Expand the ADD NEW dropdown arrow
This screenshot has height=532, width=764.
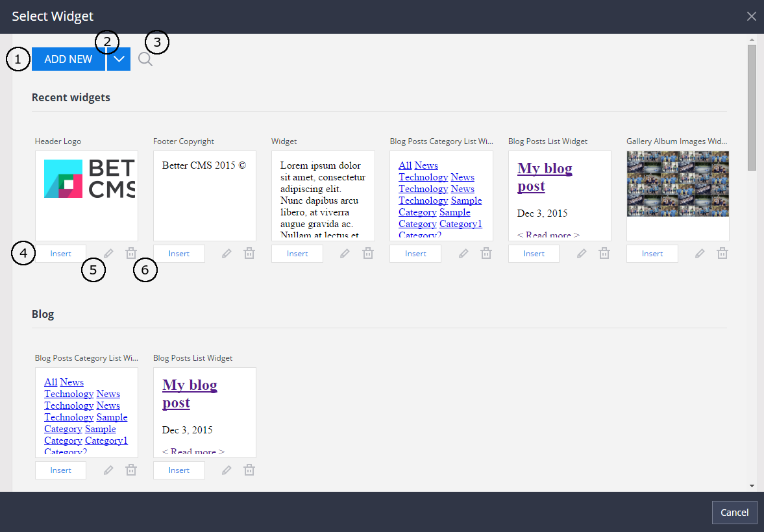[118, 59]
